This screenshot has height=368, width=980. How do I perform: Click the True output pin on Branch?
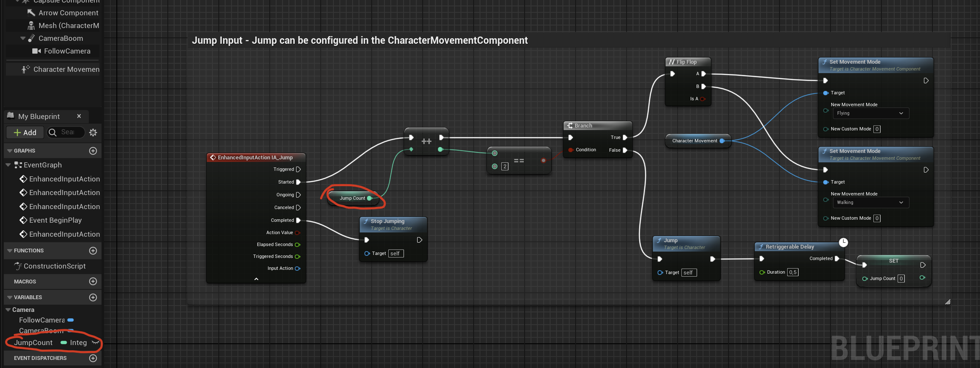click(x=625, y=137)
